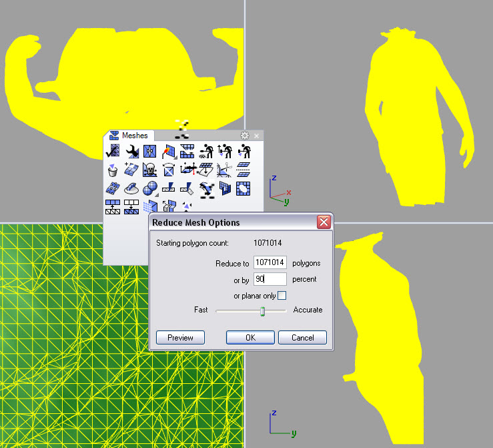Click the 'Reduce to' polygons field
This screenshot has width=493, height=448.
(270, 262)
